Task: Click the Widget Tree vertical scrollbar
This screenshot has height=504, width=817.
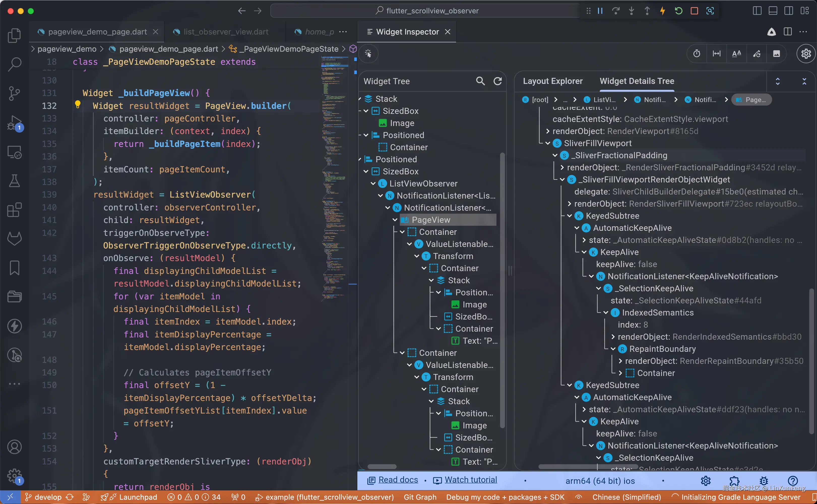Action: click(x=502, y=290)
